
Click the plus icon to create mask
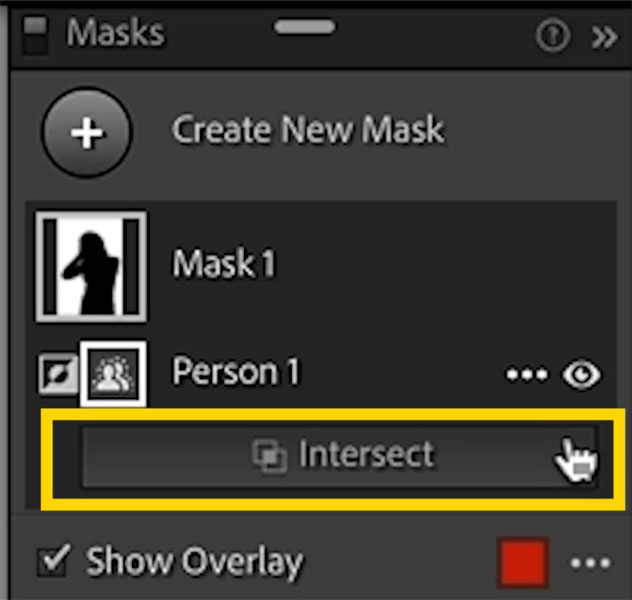(87, 133)
